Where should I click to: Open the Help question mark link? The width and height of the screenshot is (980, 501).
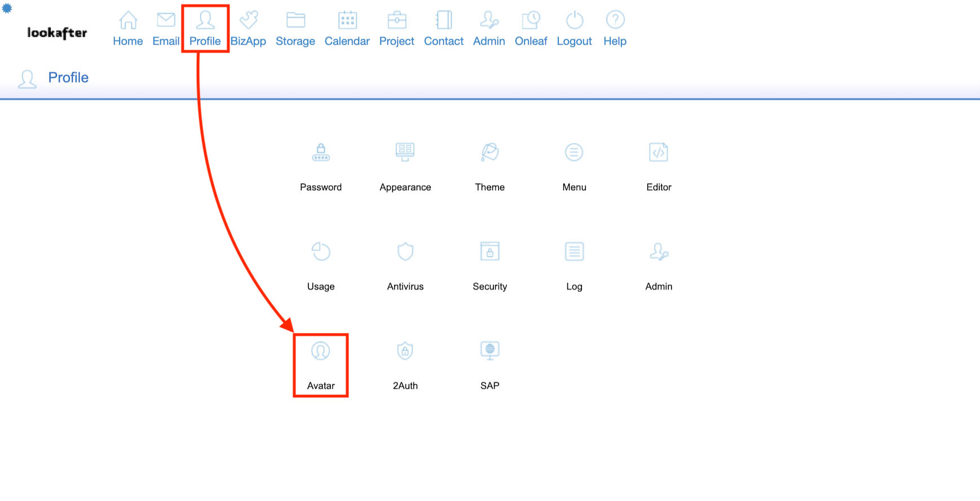(x=615, y=28)
